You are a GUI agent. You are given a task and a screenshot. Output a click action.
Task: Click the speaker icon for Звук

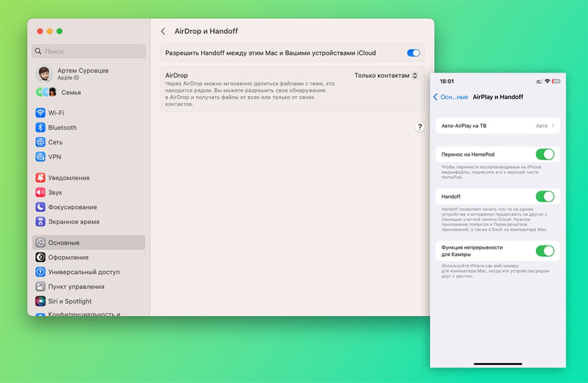[x=40, y=192]
